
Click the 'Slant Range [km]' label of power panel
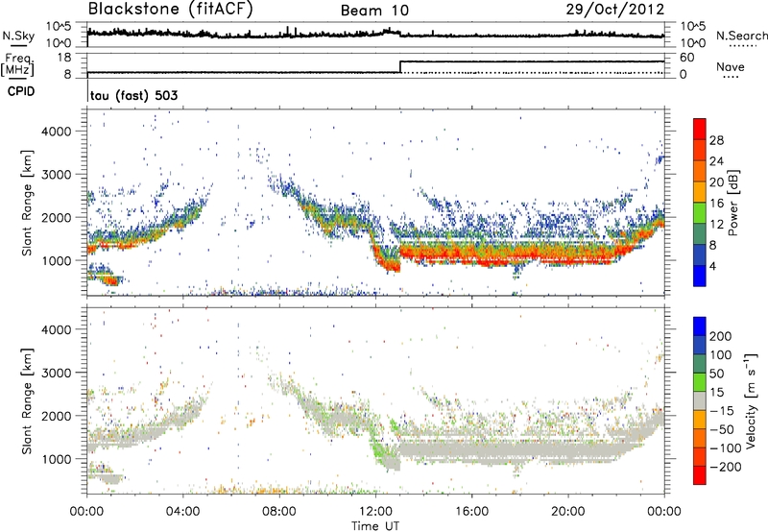[x=27, y=203]
